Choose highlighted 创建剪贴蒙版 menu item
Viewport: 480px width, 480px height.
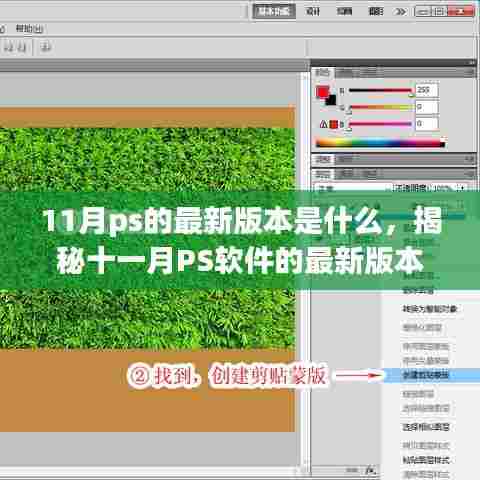click(x=431, y=375)
